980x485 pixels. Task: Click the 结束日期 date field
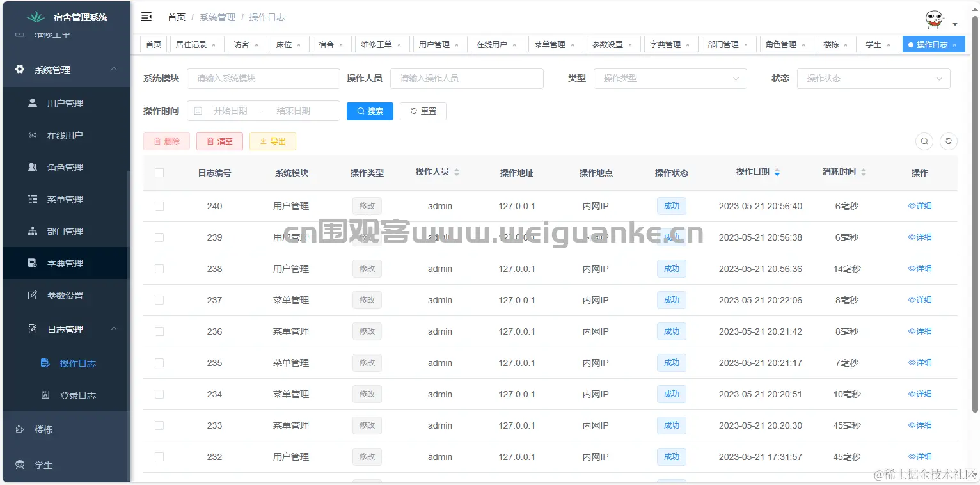tap(293, 111)
